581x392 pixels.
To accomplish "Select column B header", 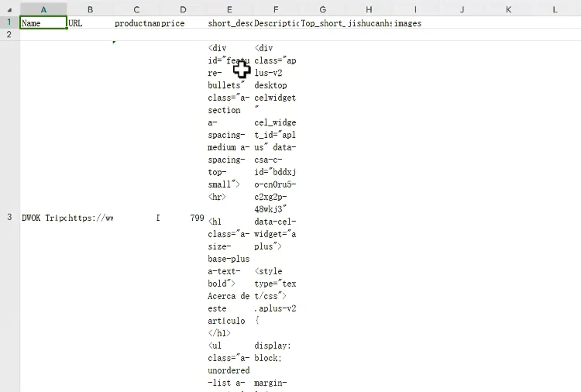I will pyautogui.click(x=90, y=9).
